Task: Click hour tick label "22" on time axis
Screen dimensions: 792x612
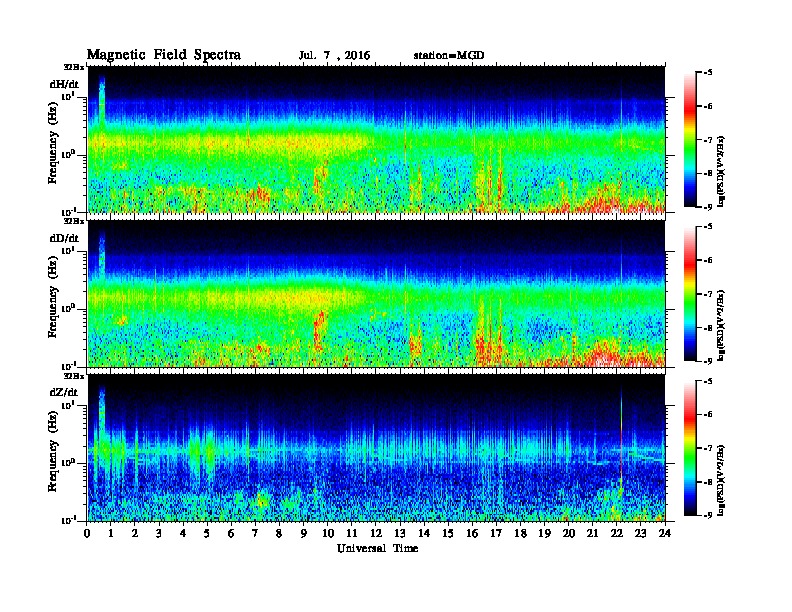Action: pos(616,534)
